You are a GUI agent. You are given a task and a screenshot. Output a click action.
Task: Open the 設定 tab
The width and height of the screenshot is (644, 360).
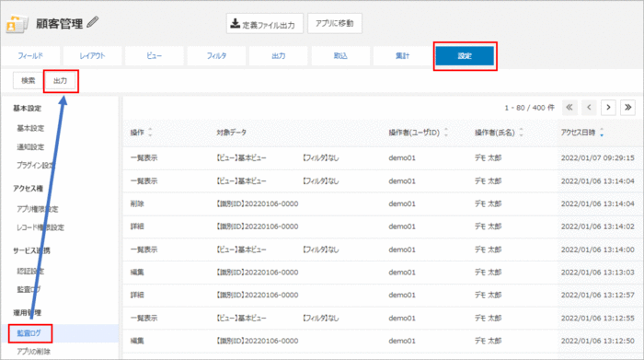(465, 56)
